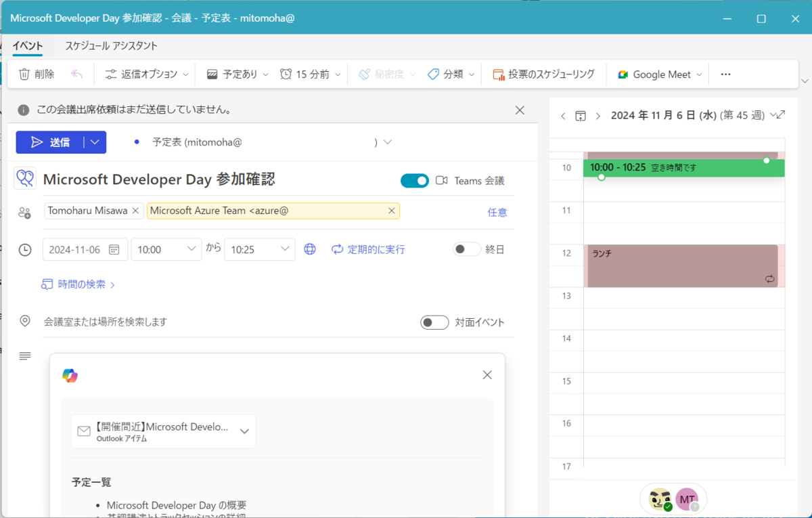This screenshot has width=812, height=518.
Task: Open the 15 分前 reminder dropdown
Action: pos(311,74)
